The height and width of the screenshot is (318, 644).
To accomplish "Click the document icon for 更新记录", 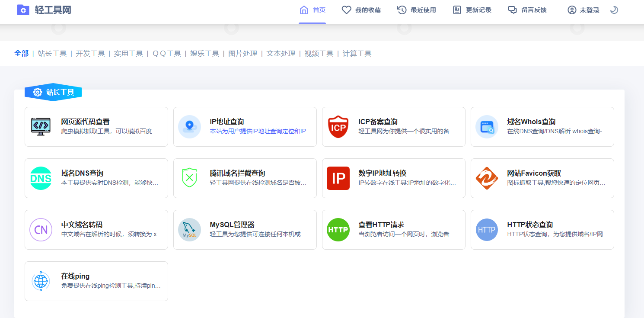I will [x=457, y=10].
